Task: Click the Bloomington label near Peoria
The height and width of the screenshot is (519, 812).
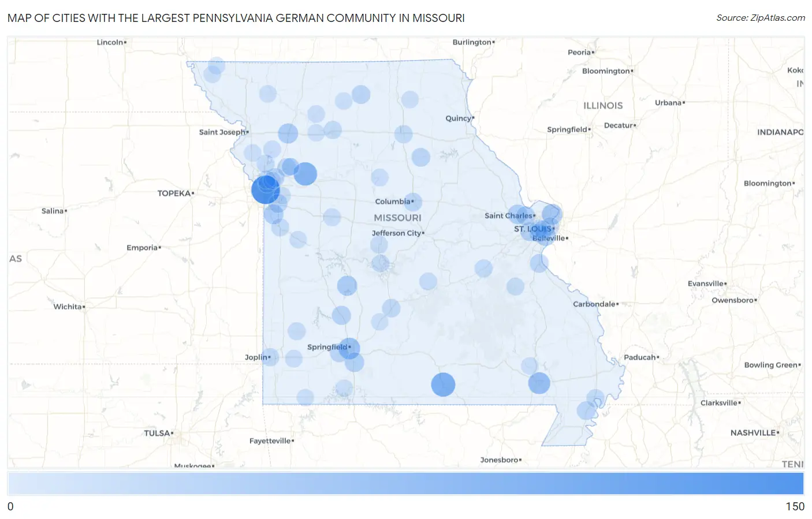Action: (x=606, y=71)
